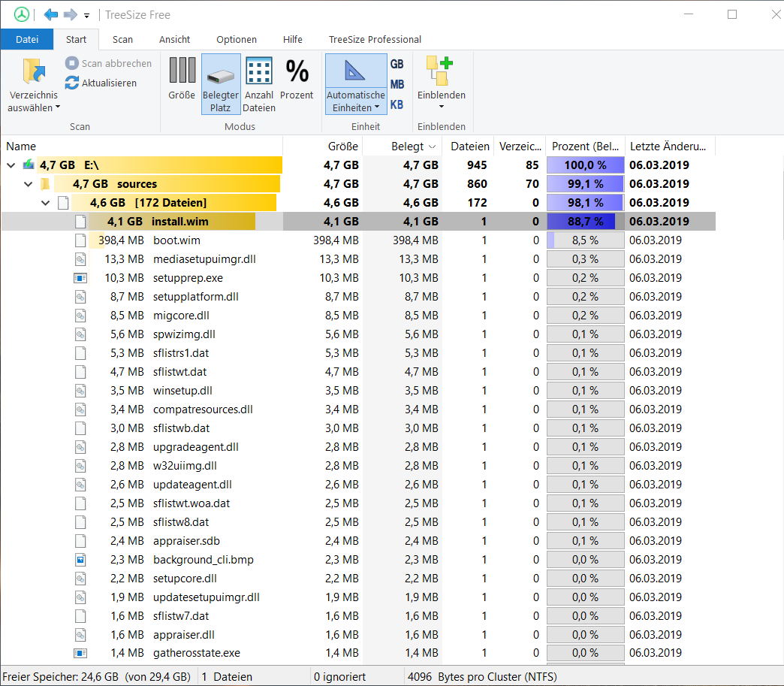
Task: Click the upgradeagent.dll file icon
Action: [x=80, y=447]
